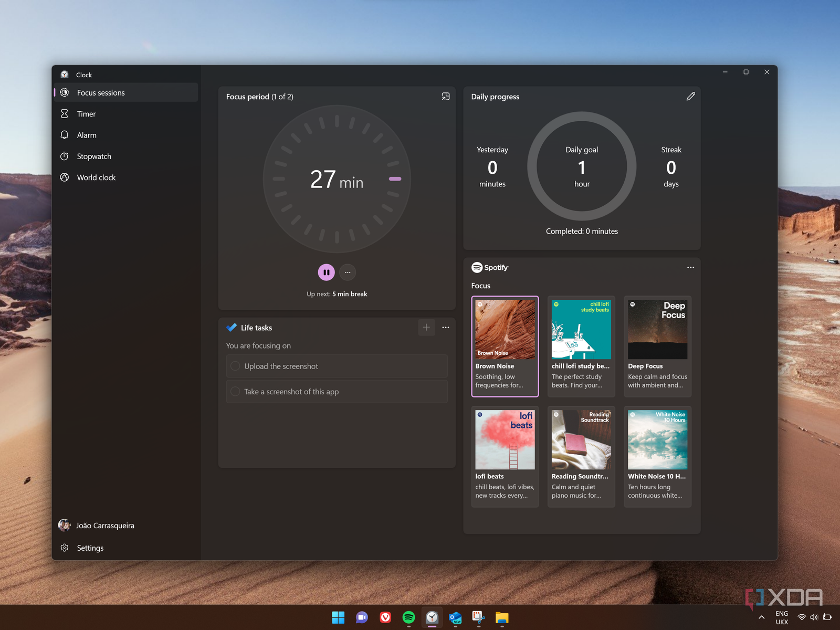Select the Brown Noise playlist
Viewport: 840px width, 630px height.
click(x=505, y=346)
